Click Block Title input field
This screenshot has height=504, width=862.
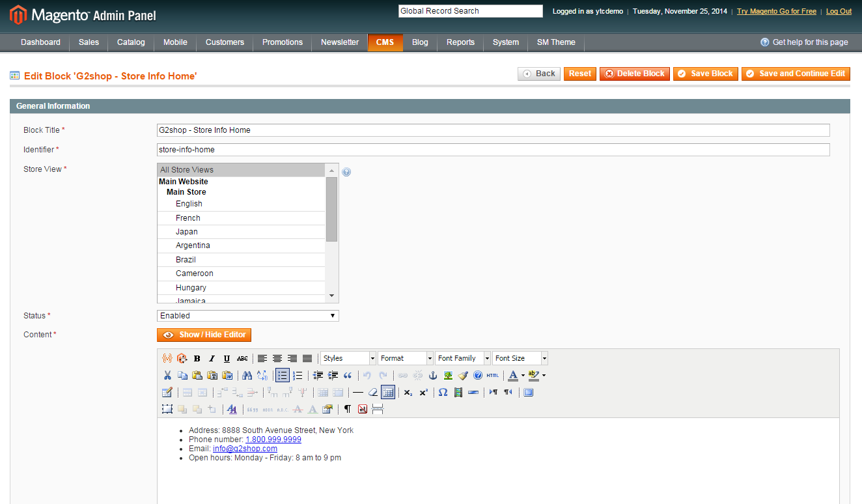[x=494, y=130]
